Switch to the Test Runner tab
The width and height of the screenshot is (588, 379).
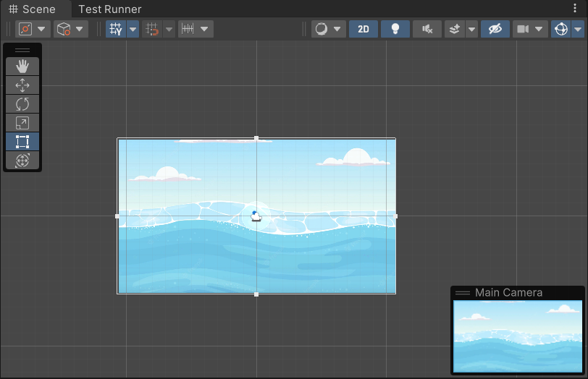pyautogui.click(x=110, y=9)
